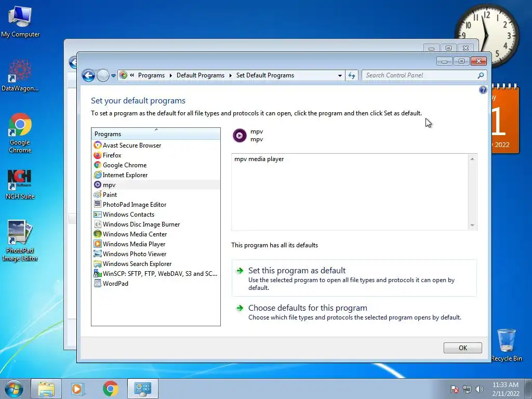Click the orange calendar gadget
The height and width of the screenshot is (399, 532).
pos(505,119)
